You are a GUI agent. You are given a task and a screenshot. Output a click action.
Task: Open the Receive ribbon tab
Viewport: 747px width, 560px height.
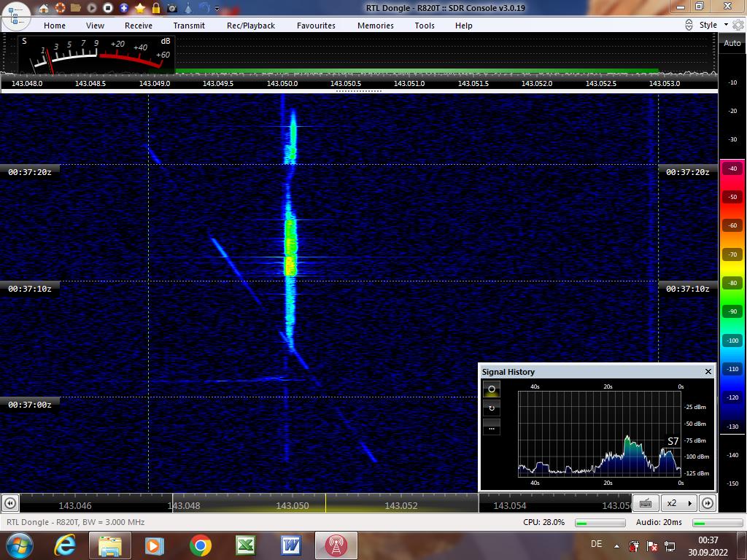point(139,26)
